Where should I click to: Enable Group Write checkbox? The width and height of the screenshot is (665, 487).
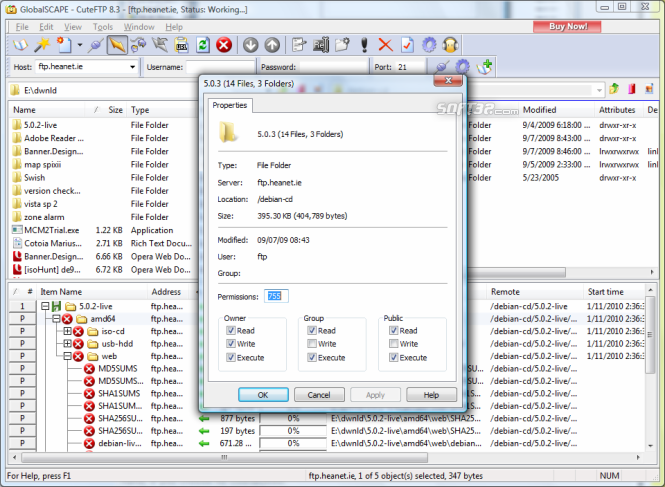[x=312, y=344]
